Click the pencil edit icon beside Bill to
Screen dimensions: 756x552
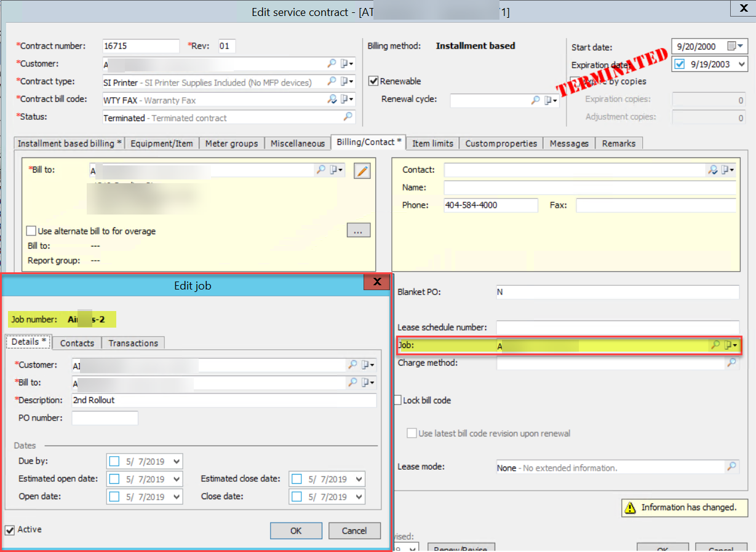tap(362, 172)
